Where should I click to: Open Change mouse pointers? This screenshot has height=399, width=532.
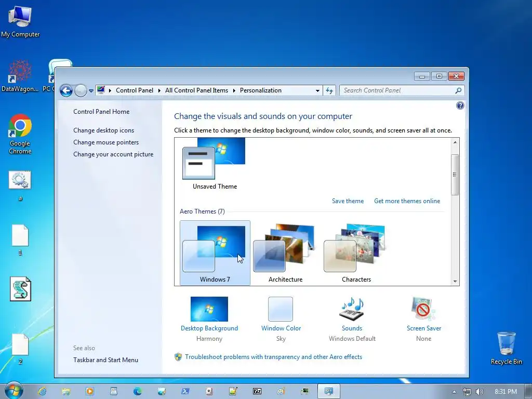pos(106,142)
